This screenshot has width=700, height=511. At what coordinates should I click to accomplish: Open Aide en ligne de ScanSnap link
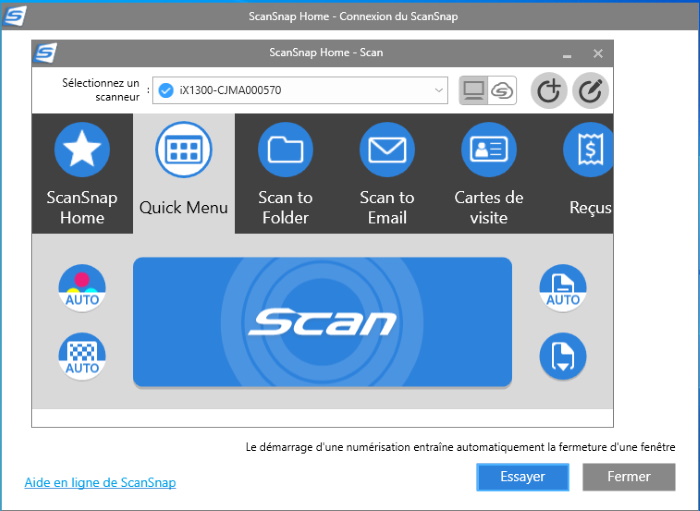[100, 482]
